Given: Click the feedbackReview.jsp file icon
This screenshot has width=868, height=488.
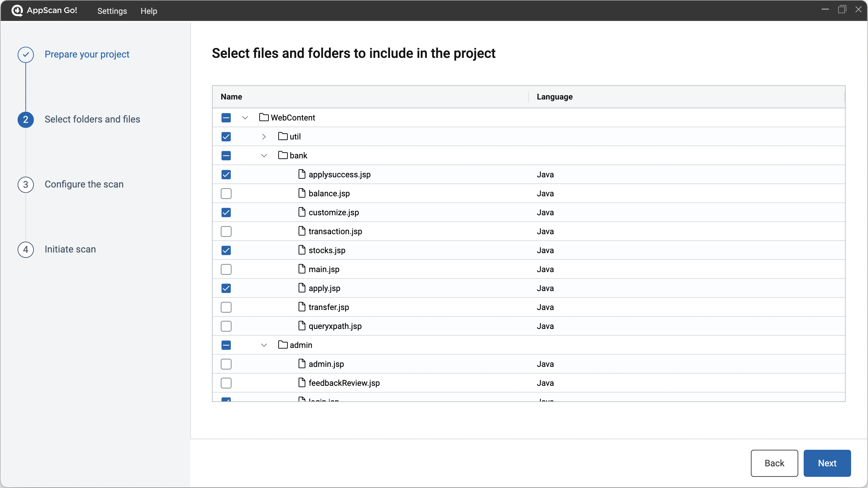Looking at the screenshot, I should (302, 383).
